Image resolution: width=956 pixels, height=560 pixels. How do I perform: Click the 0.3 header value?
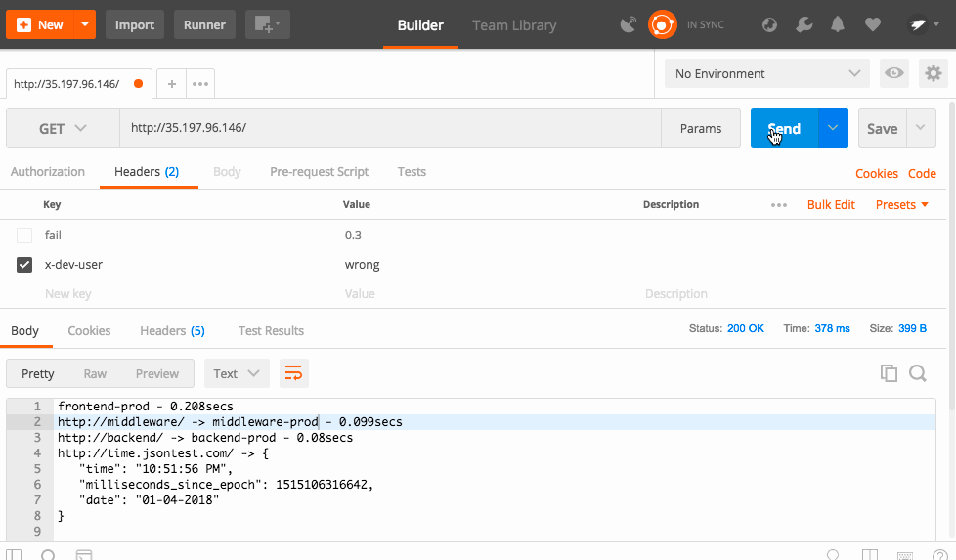coord(353,236)
